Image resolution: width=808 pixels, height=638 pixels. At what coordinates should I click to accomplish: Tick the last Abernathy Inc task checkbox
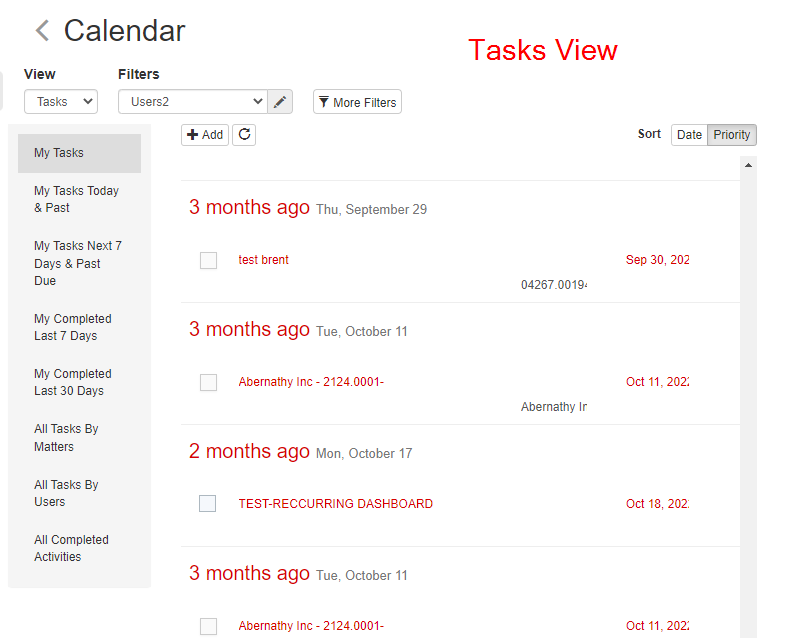[x=208, y=626]
